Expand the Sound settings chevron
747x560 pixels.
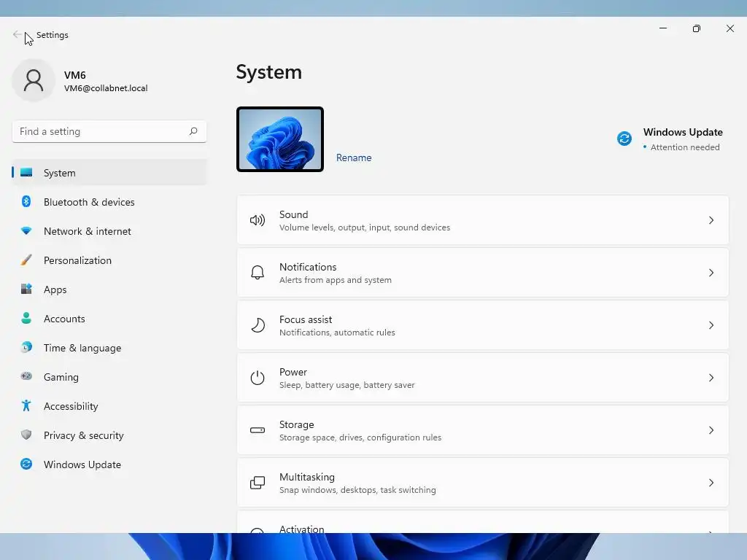711,220
